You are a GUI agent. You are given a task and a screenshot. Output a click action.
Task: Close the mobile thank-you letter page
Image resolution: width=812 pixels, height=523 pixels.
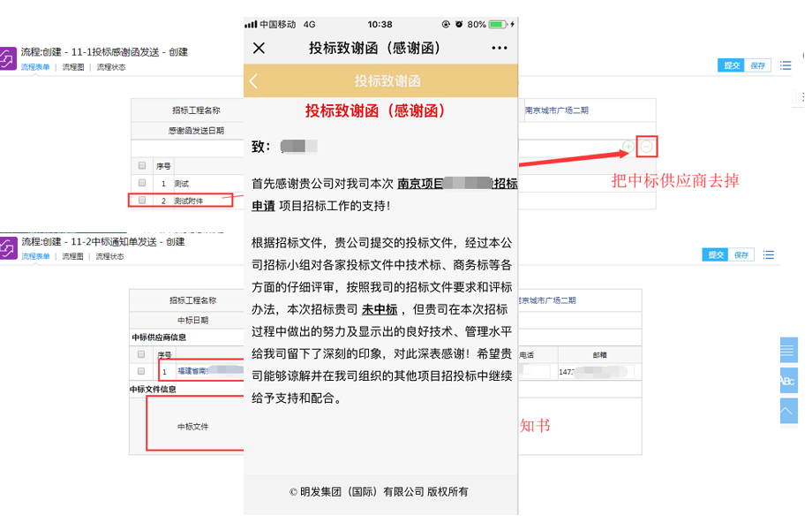click(259, 48)
